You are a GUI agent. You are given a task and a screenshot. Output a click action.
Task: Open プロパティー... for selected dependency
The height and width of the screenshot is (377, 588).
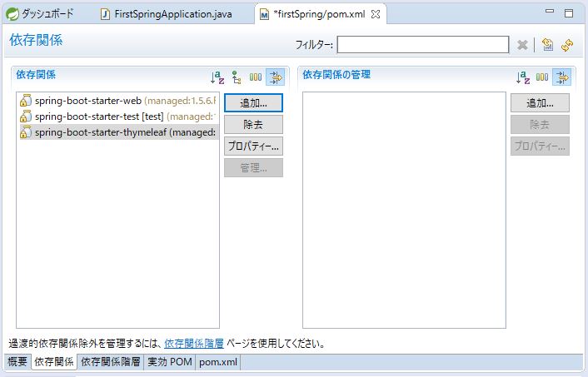pos(253,146)
